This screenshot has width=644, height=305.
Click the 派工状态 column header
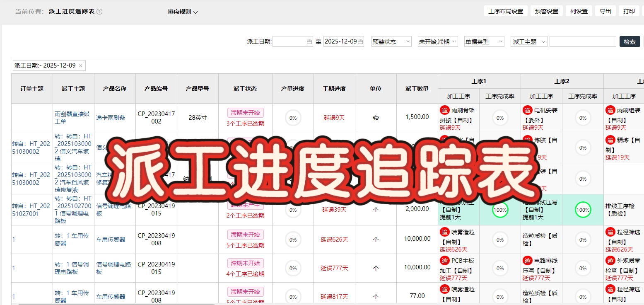[245, 89]
